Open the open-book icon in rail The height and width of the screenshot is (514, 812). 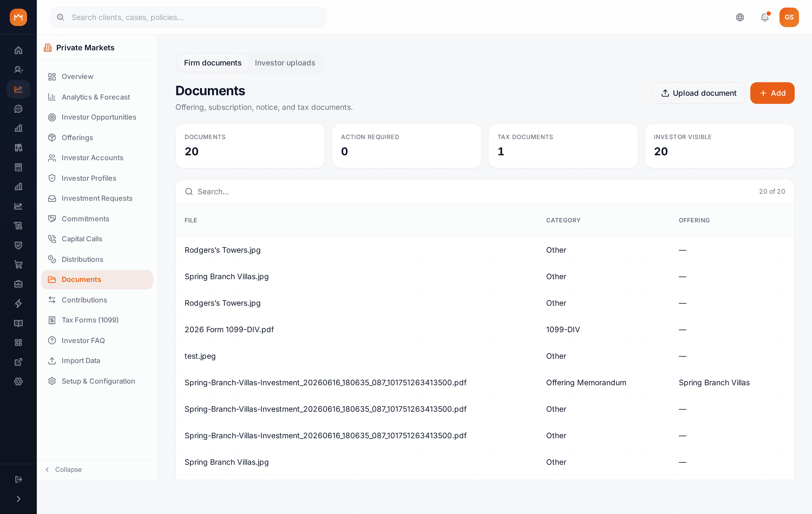pyautogui.click(x=18, y=323)
